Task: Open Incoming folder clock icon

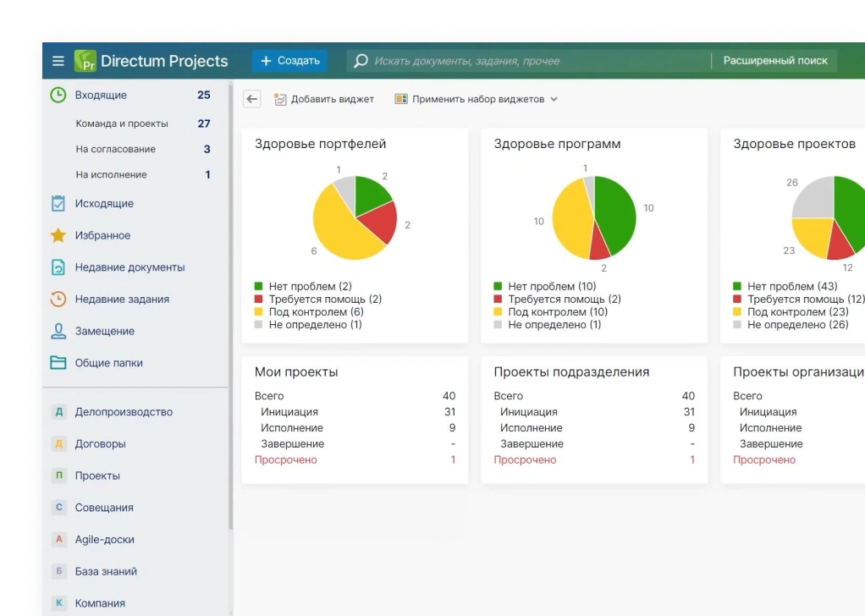Action: [58, 96]
